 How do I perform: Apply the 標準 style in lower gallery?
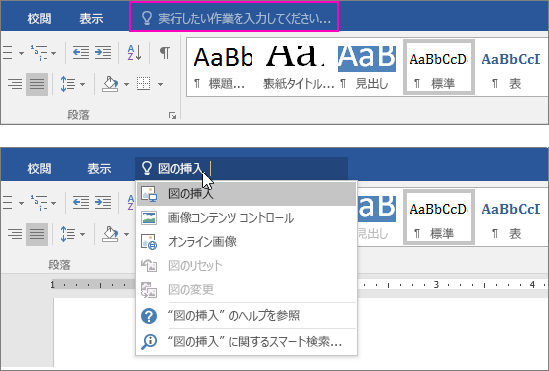tap(439, 217)
